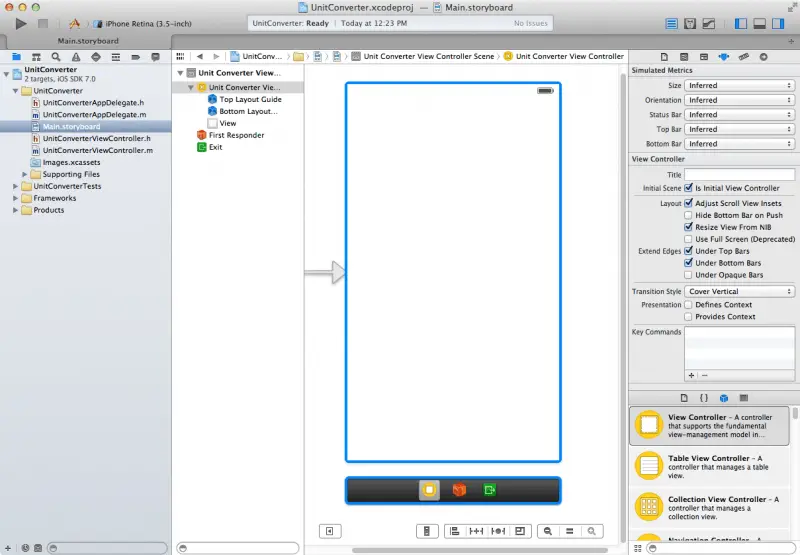This screenshot has width=800, height=555.
Task: Open the Orientation dropdown
Action: click(740, 100)
